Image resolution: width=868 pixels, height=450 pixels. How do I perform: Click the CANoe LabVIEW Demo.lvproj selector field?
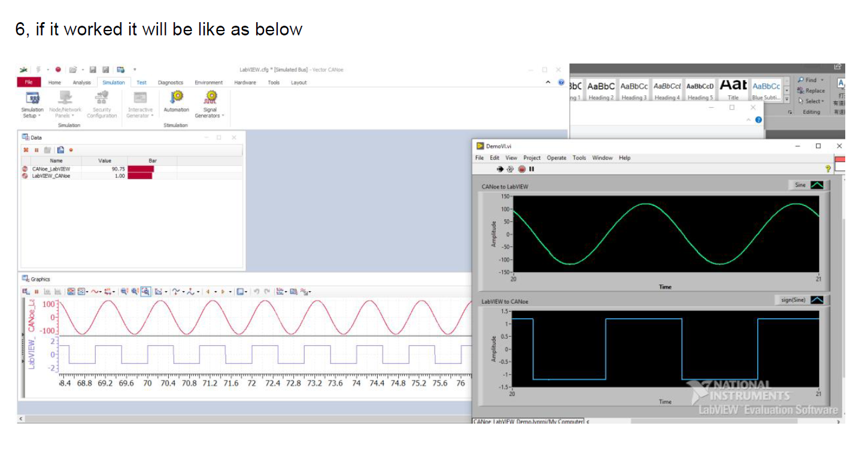pos(527,421)
